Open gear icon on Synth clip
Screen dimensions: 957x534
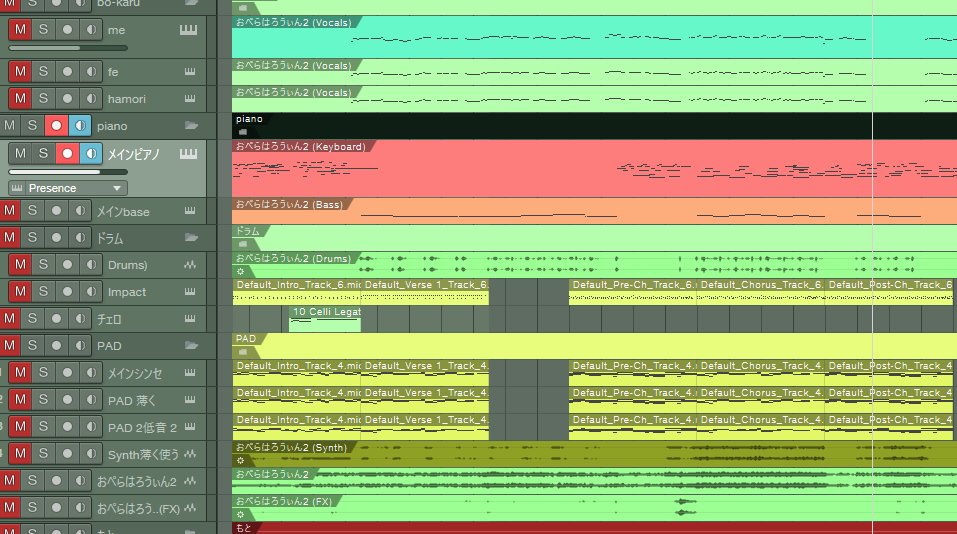coord(240,461)
